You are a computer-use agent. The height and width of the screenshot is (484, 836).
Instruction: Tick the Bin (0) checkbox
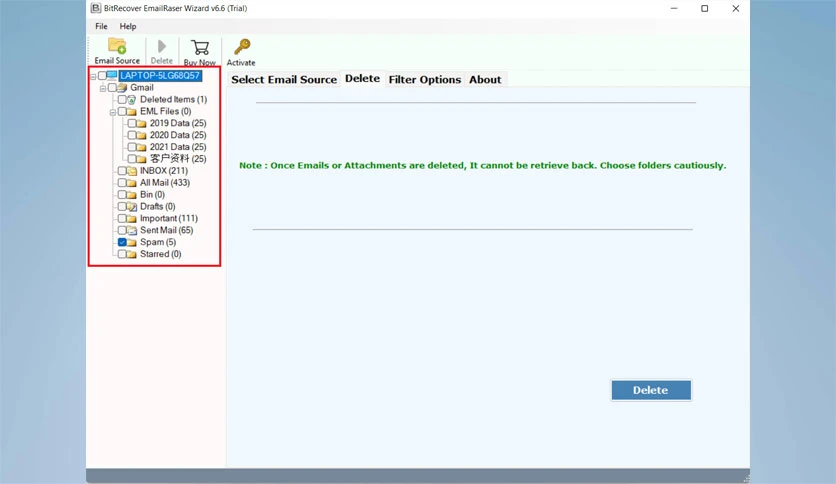[x=122, y=195]
